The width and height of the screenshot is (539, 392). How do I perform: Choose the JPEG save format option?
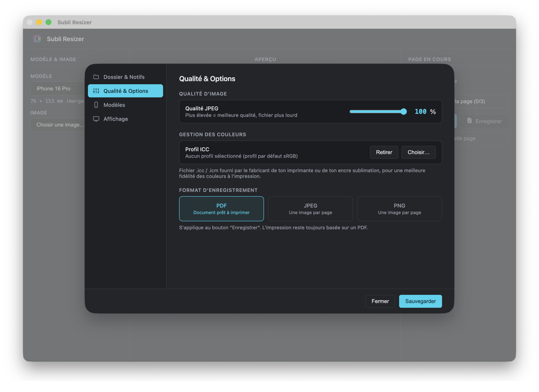(310, 209)
